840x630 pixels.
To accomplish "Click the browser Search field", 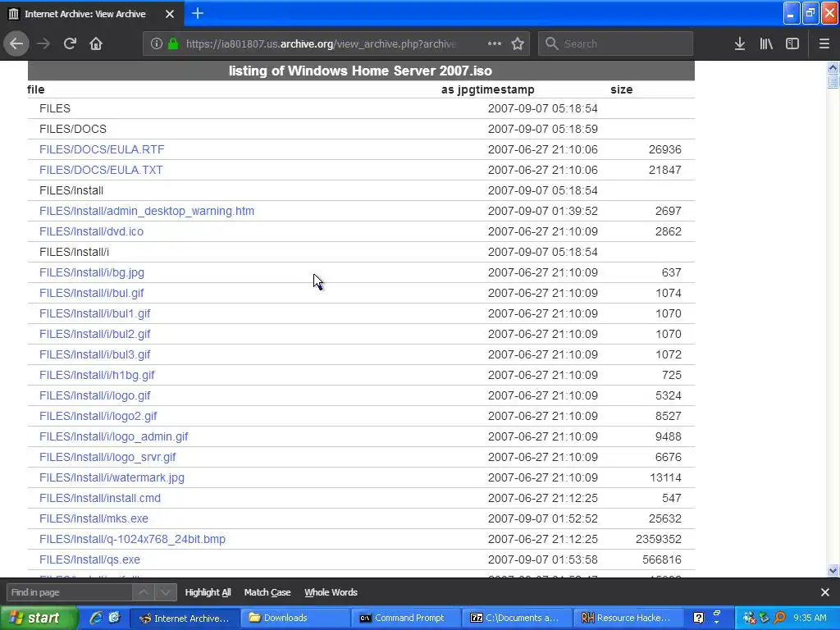I will (x=615, y=43).
